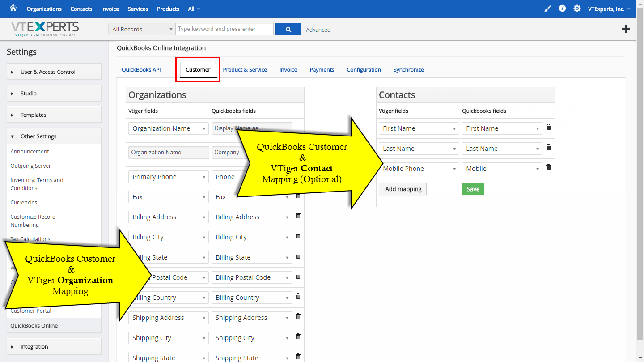The width and height of the screenshot is (644, 362).
Task: Delete the Billing Address mapping
Action: coord(298,216)
